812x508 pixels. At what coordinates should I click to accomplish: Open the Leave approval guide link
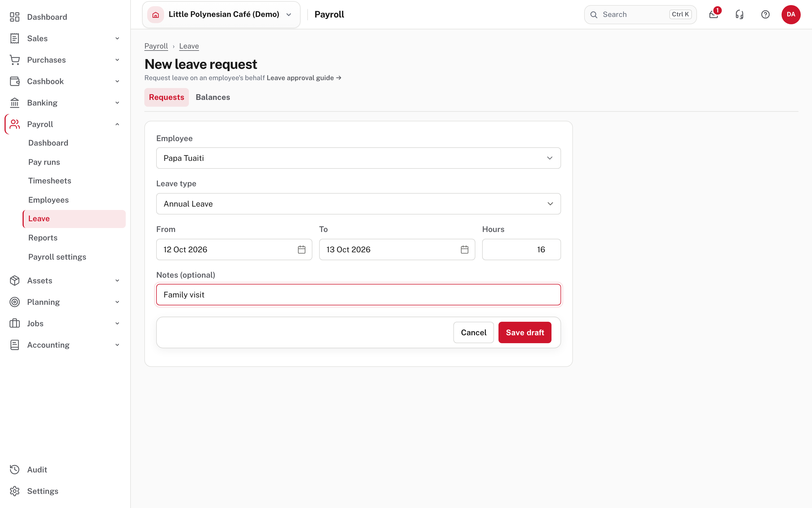click(x=304, y=78)
